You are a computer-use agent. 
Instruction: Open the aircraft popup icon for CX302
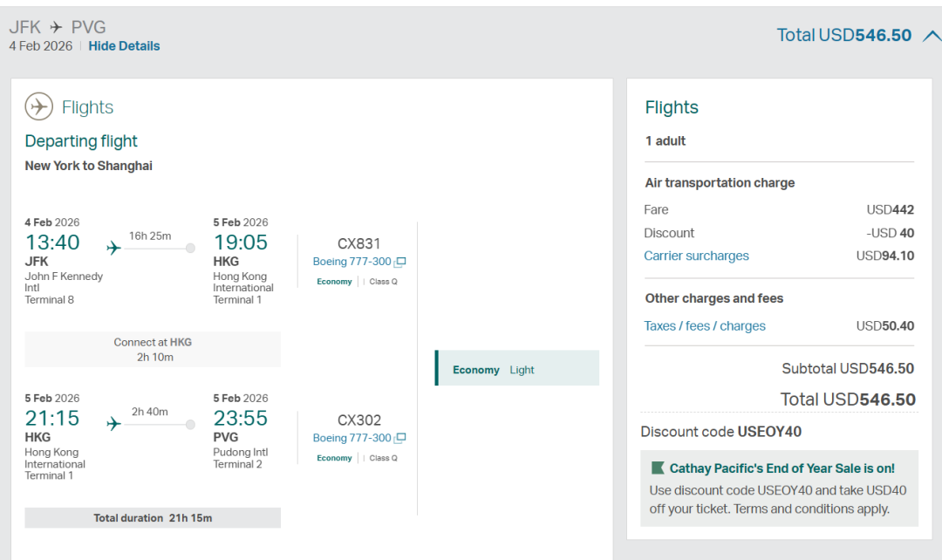400,438
